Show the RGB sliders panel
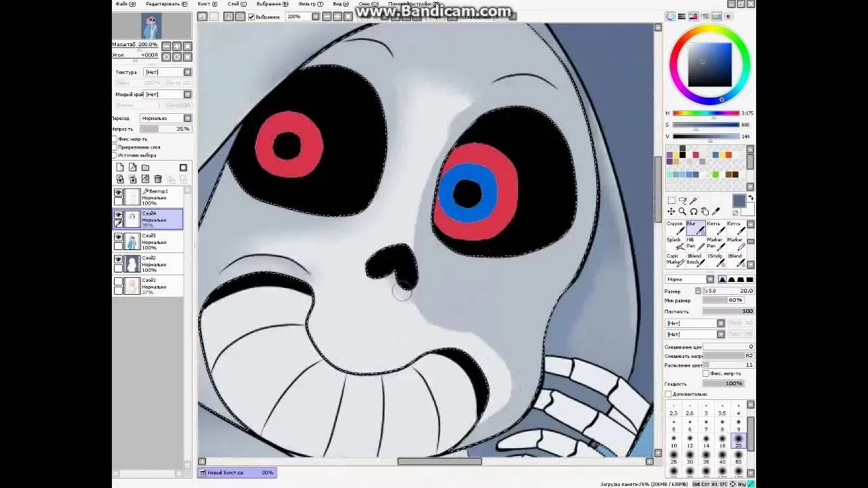This screenshot has width=868, height=488. [x=682, y=16]
